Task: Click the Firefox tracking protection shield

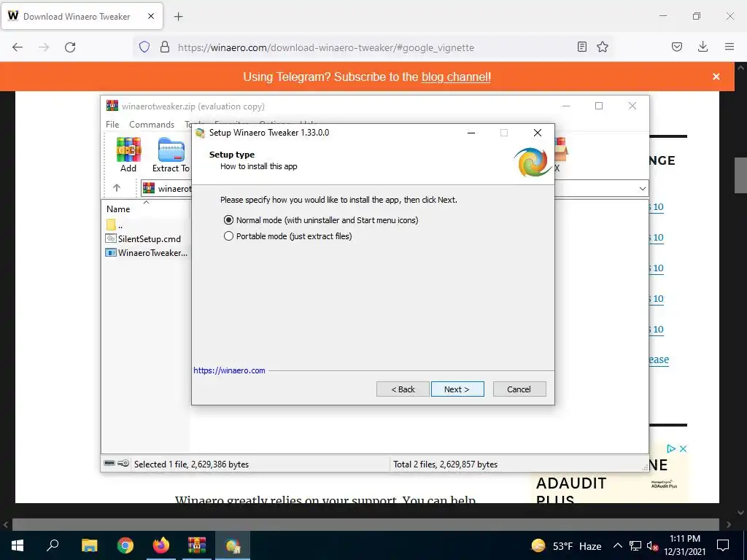Action: (144, 47)
